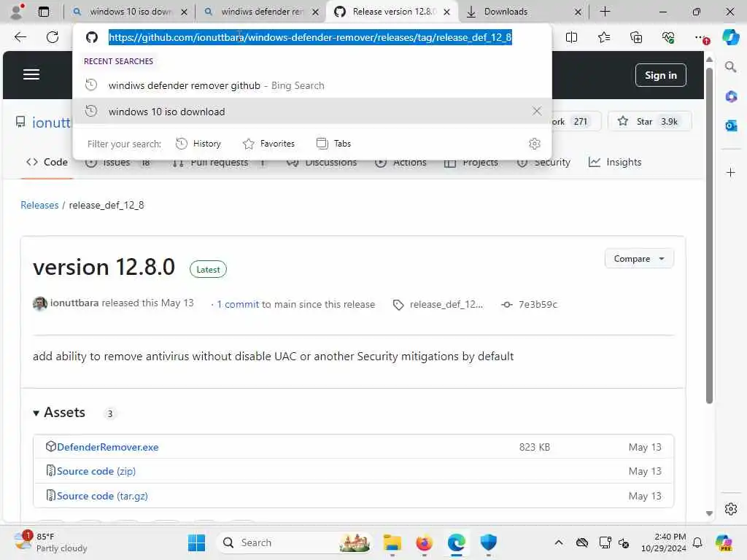The height and width of the screenshot is (560, 747).
Task: Open Outlook sidebar icon
Action: (x=731, y=125)
